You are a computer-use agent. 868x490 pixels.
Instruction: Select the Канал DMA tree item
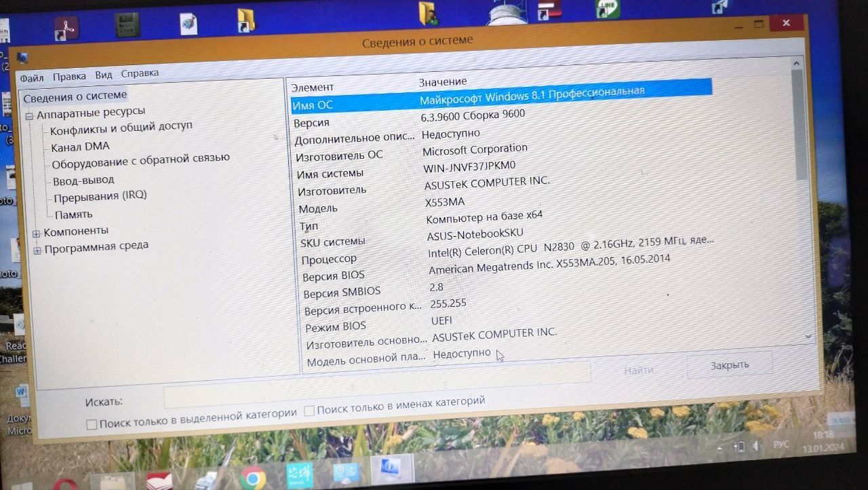[x=80, y=147]
